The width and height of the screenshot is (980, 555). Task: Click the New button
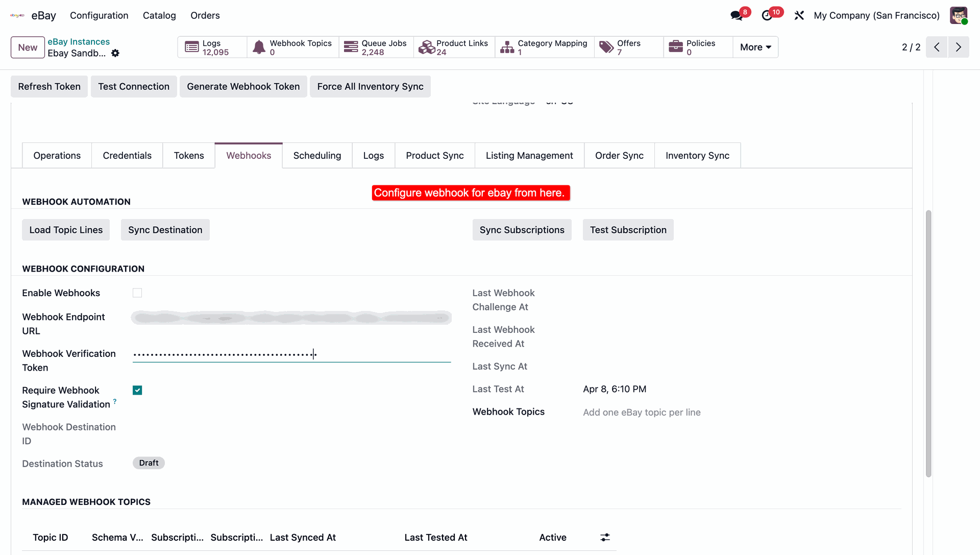28,47
